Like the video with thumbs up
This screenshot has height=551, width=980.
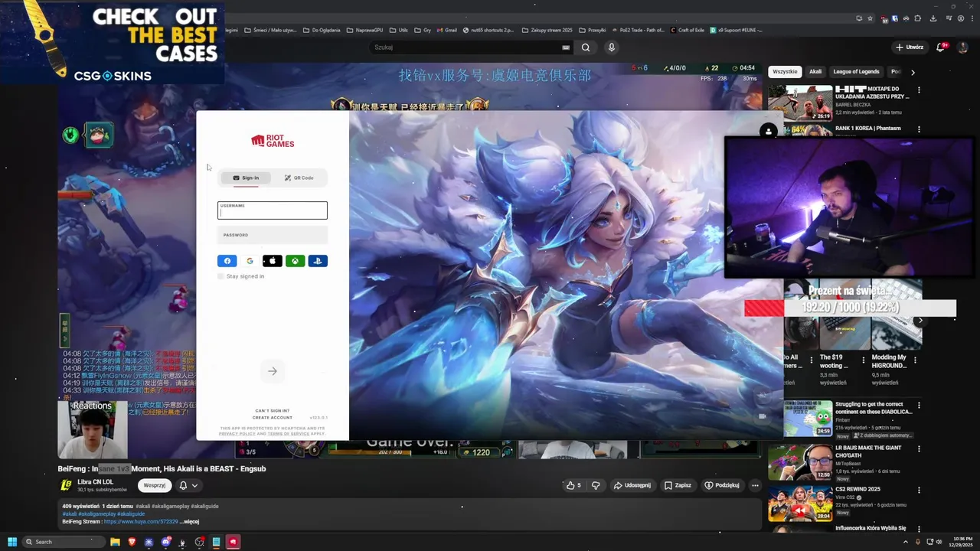(x=573, y=485)
